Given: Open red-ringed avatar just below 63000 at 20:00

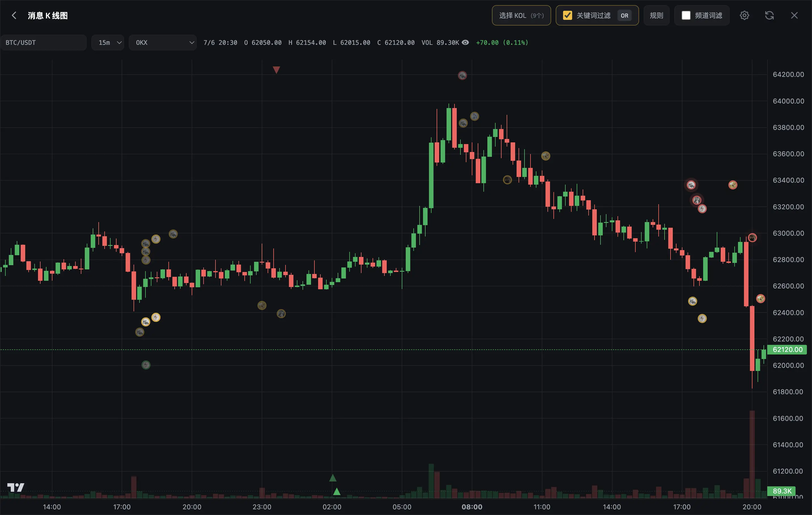Looking at the screenshot, I should point(752,238).
